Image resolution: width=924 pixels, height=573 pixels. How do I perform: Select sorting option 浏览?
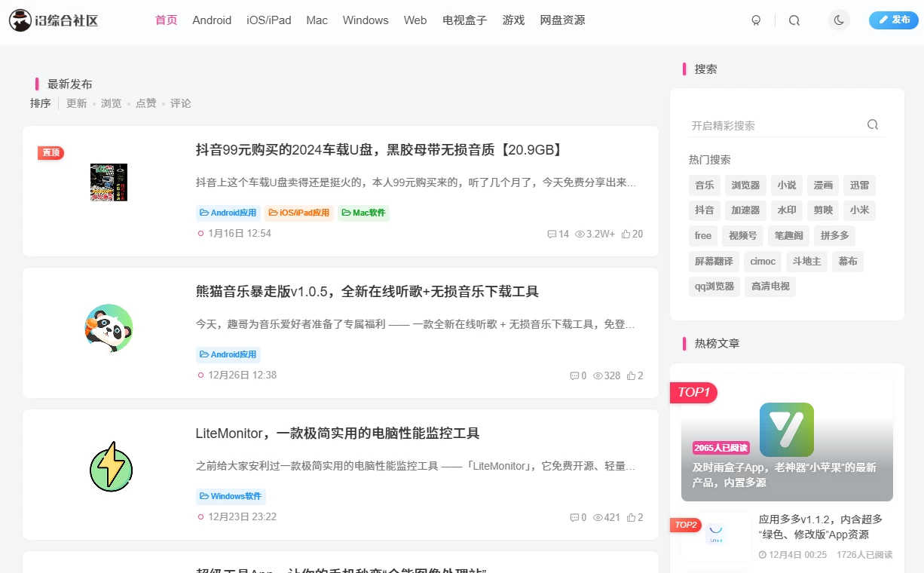(111, 103)
